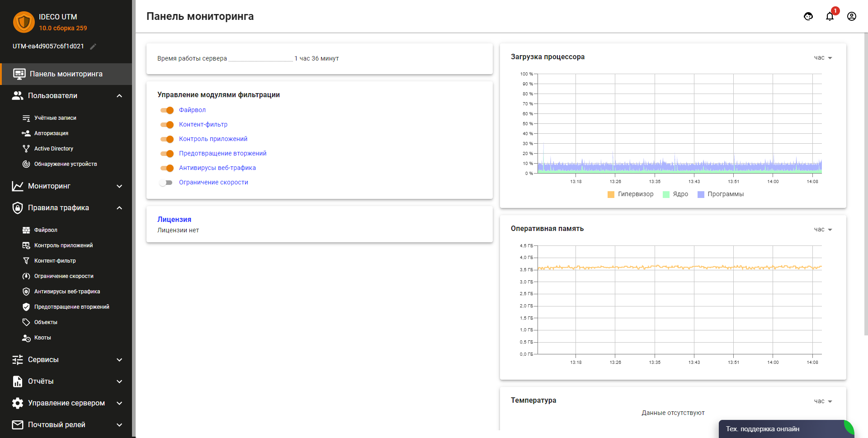
Task: Open the Квоты sidebar icon
Action: [x=26, y=338]
